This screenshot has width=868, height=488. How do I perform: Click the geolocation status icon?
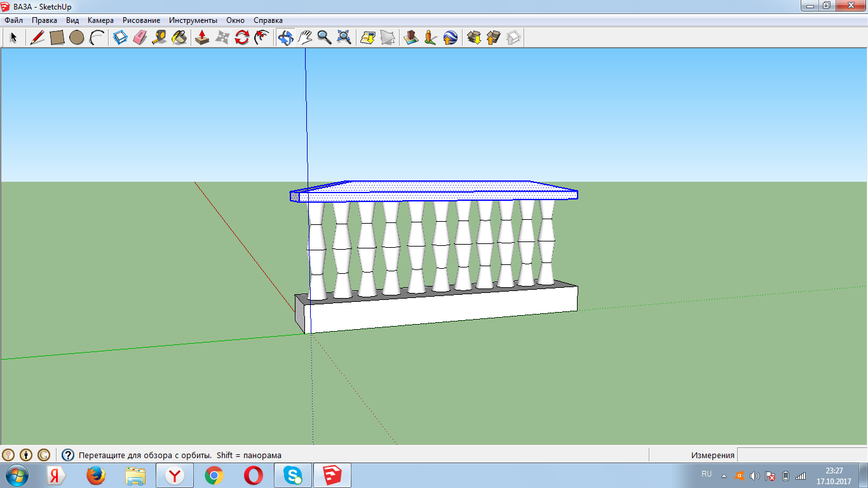click(x=8, y=455)
